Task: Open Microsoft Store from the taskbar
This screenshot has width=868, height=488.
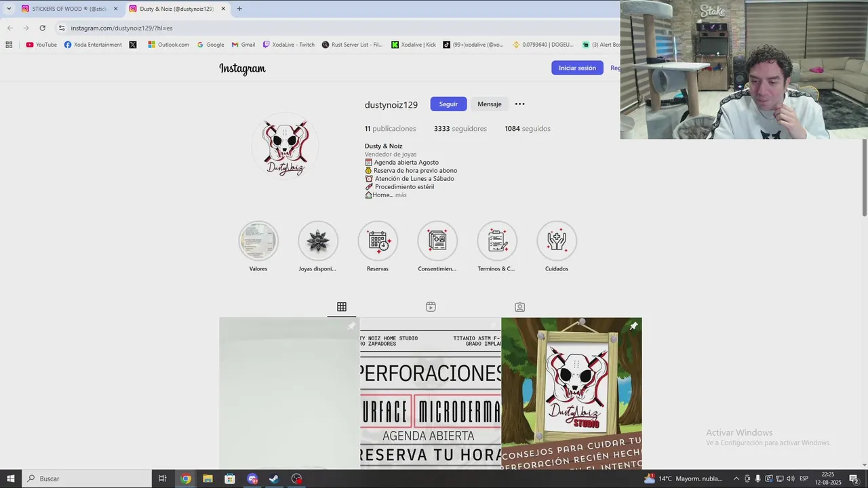Action: tap(230, 479)
